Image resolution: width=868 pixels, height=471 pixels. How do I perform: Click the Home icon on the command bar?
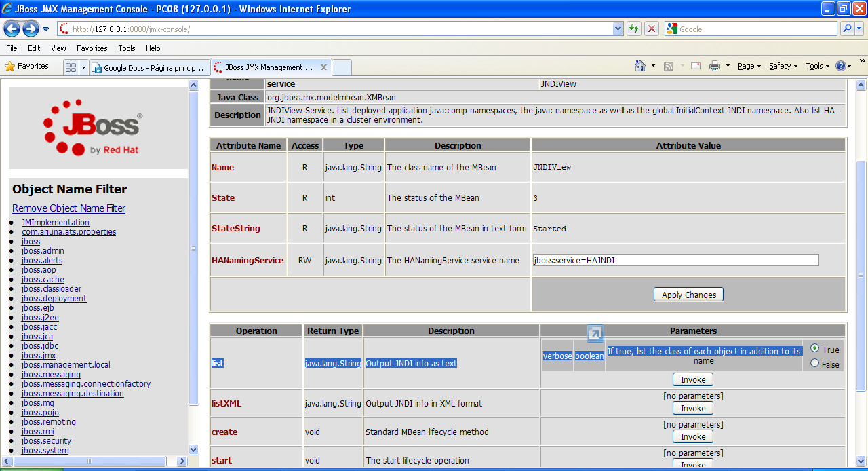pos(640,65)
